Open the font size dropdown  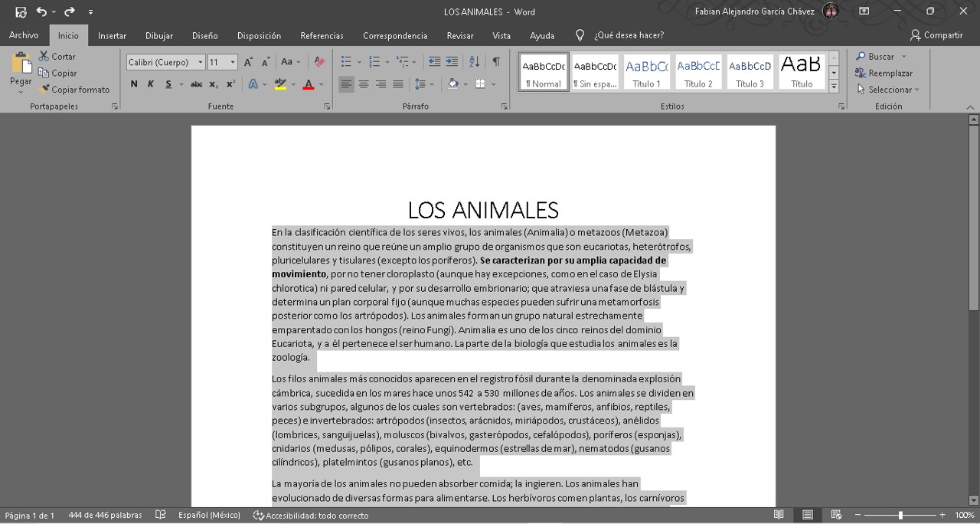coord(233,63)
